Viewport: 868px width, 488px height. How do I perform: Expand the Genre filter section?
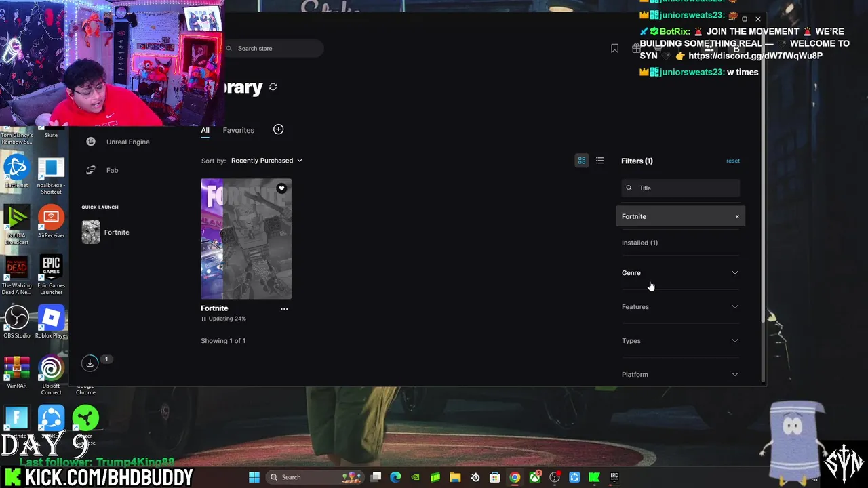click(x=680, y=272)
